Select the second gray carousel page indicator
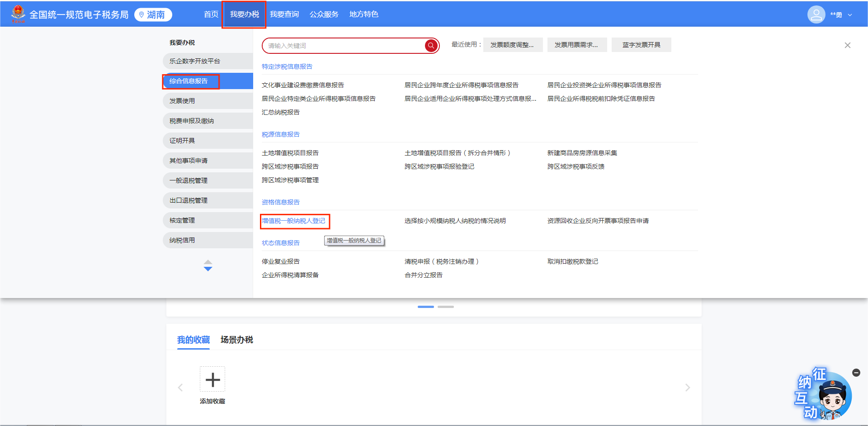The width and height of the screenshot is (868, 426). coord(445,307)
